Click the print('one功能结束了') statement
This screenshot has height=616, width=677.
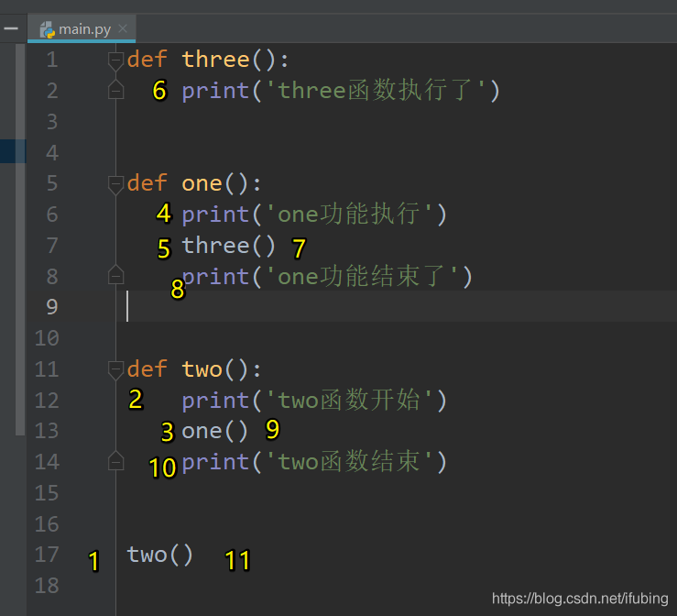[327, 277]
